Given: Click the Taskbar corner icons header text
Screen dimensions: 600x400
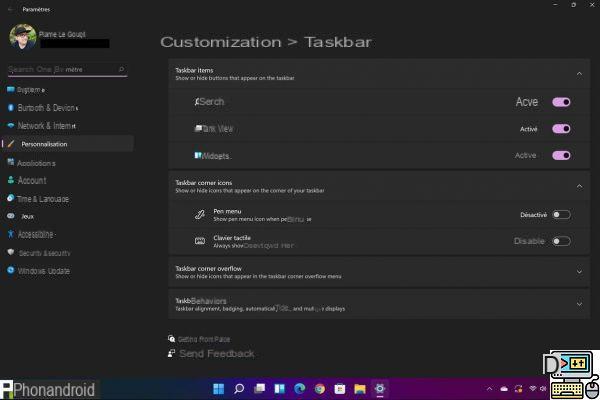Looking at the screenshot, I should (204, 183).
